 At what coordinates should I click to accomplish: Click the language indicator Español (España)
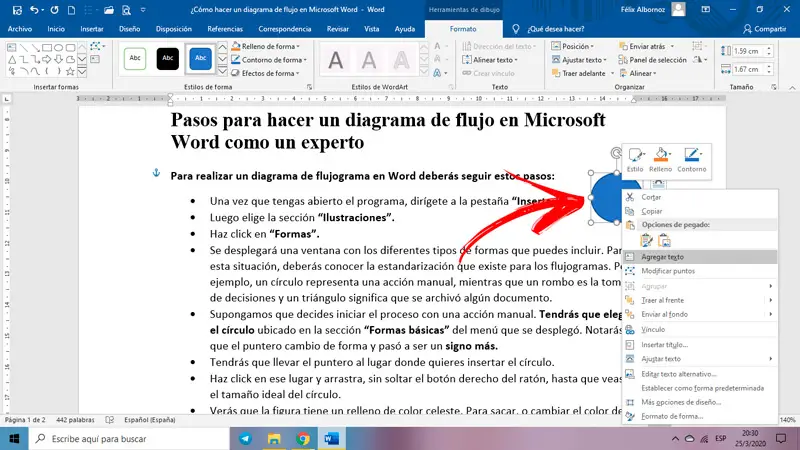pos(149,420)
